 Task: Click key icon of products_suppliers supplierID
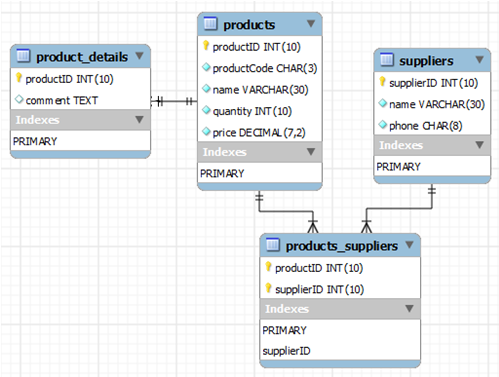tap(268, 288)
